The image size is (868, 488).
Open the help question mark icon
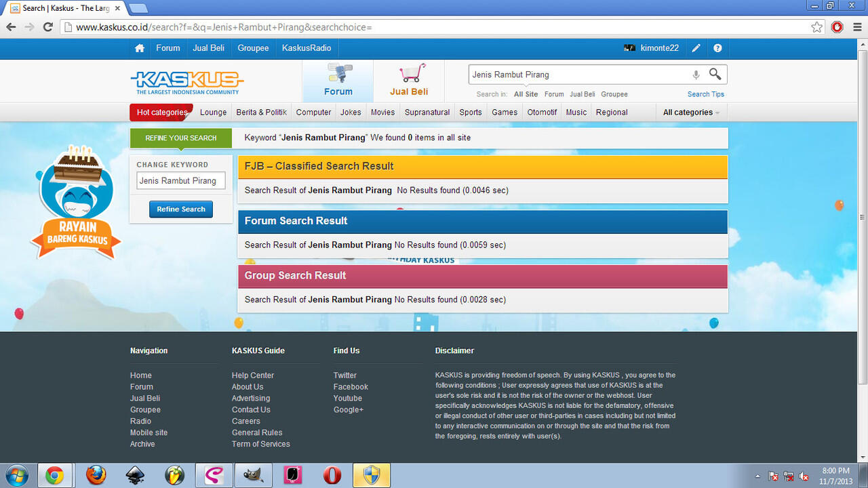(x=717, y=48)
